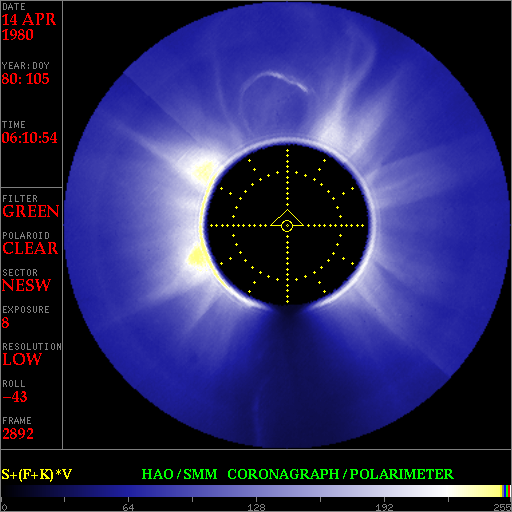Click the 'DATE' label

pyautogui.click(x=14, y=7)
